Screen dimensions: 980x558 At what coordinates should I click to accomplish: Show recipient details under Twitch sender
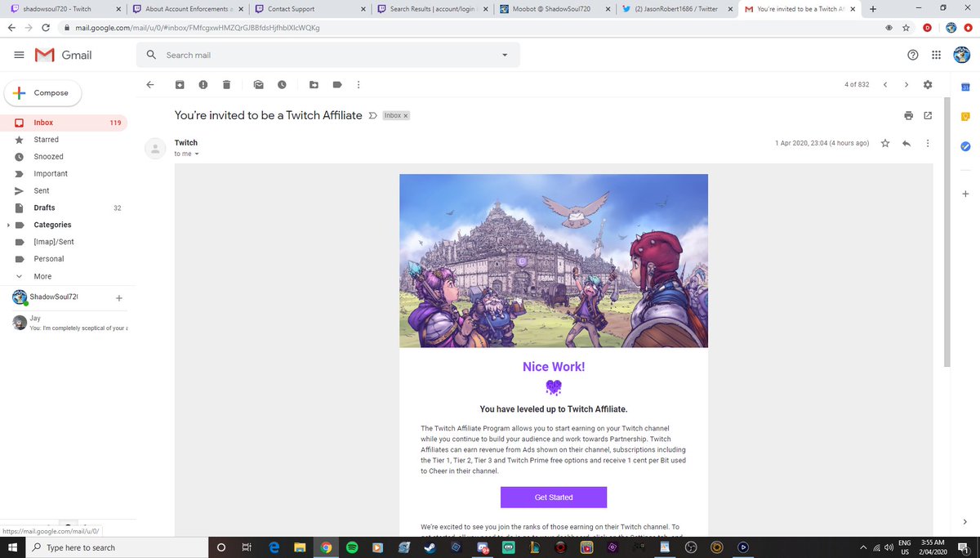tap(197, 154)
